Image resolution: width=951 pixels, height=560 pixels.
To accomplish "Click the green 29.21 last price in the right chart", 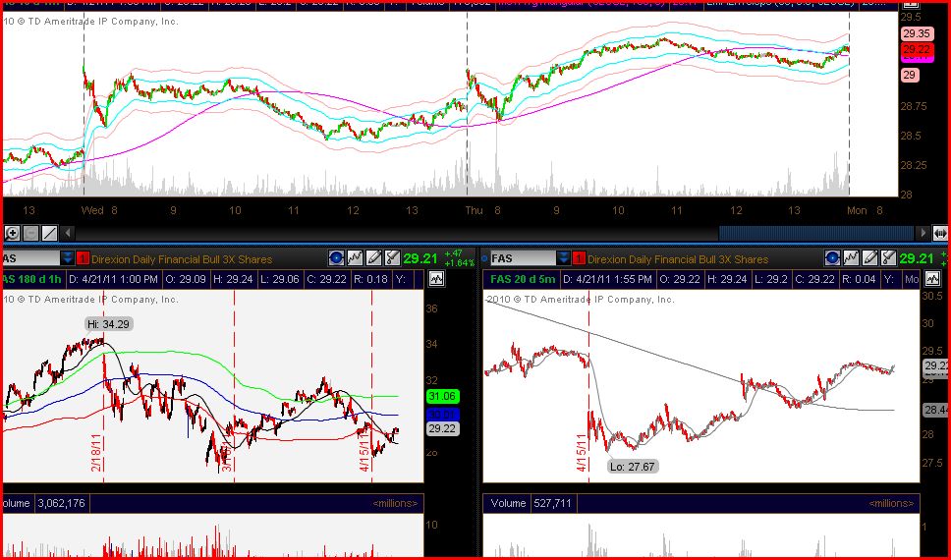I will click(916, 258).
